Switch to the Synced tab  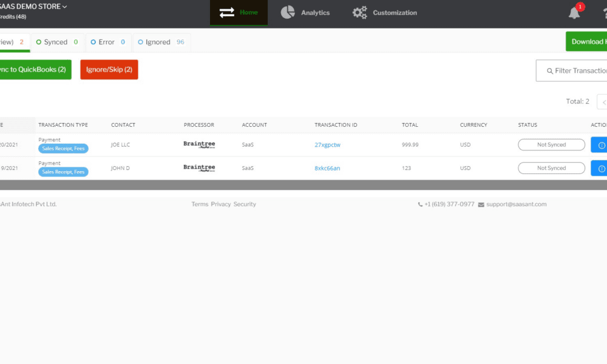click(57, 42)
